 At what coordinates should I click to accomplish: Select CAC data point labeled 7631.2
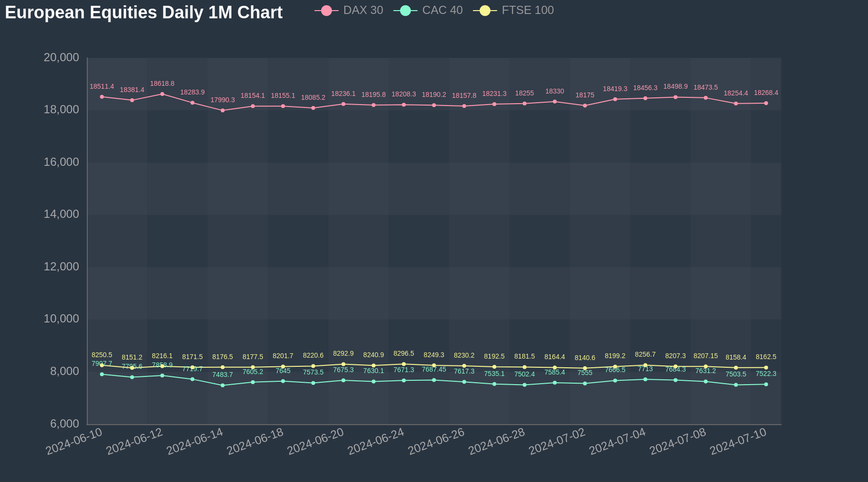[705, 382]
